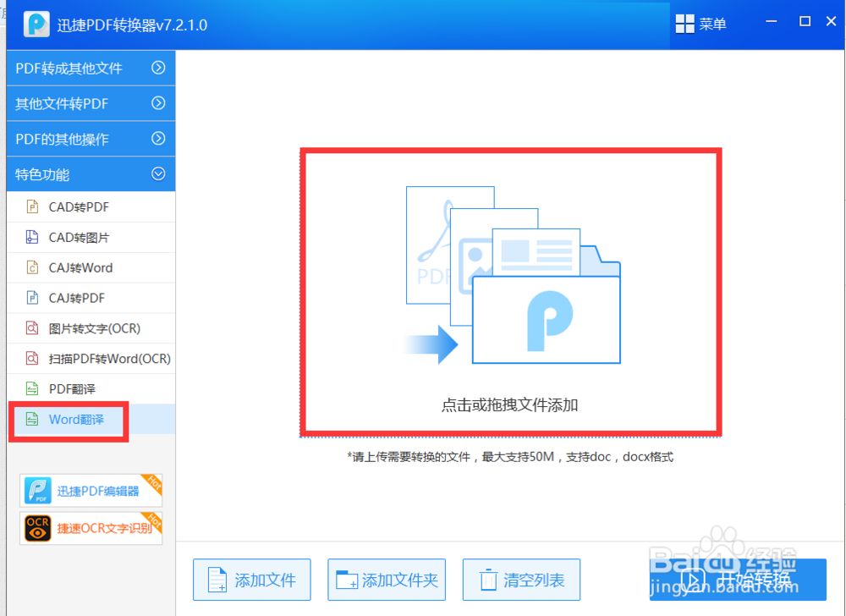Click the file format hint text
846x616 pixels.
510,457
